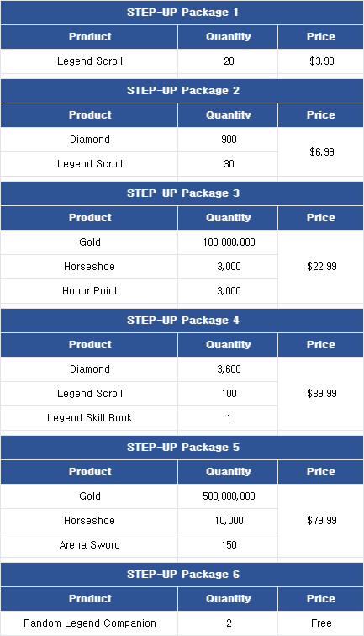Select the STEP-UP Package 6 header

182,575
